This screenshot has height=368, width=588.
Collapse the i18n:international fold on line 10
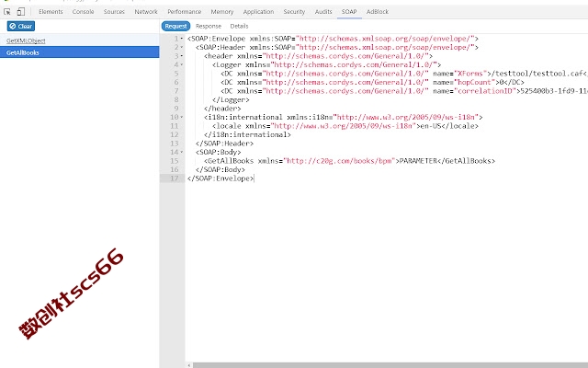(x=182, y=117)
